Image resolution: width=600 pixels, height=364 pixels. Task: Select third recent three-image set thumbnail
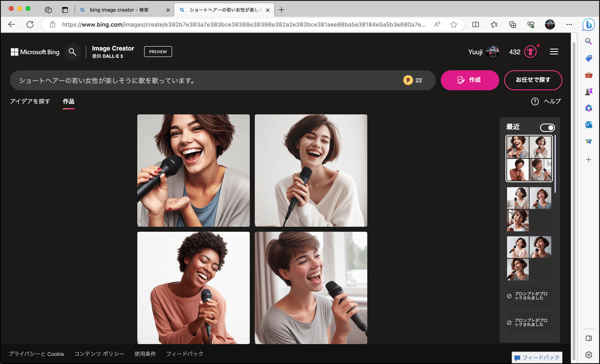tap(529, 259)
